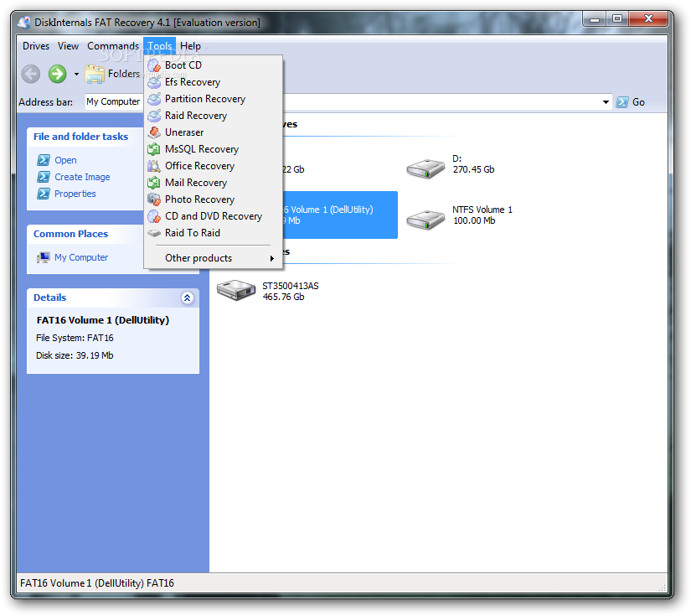Click the Common Places header
Screen dimensions: 691x616
(70, 234)
